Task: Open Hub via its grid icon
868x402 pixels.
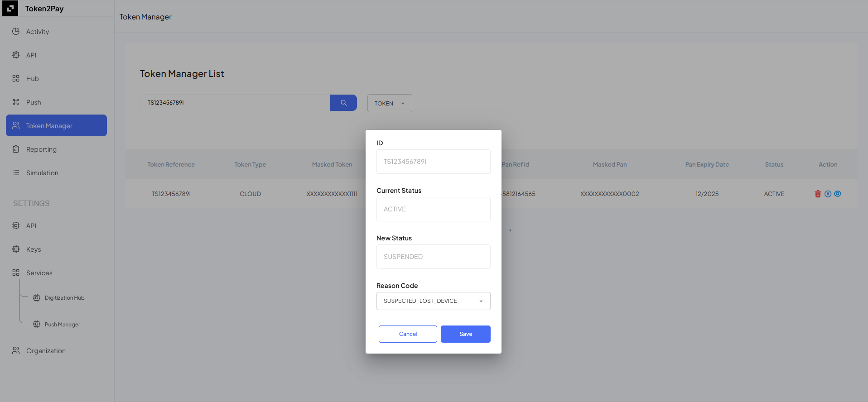Action: point(16,78)
